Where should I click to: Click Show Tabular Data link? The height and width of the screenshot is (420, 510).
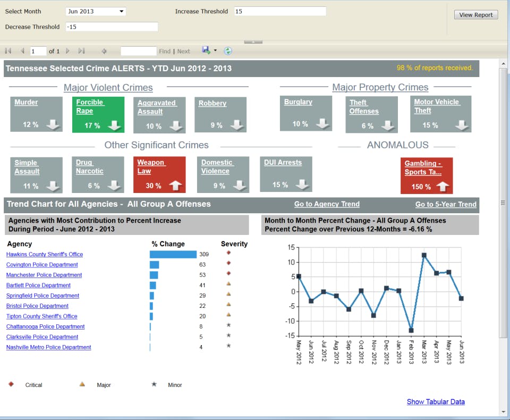(x=435, y=402)
